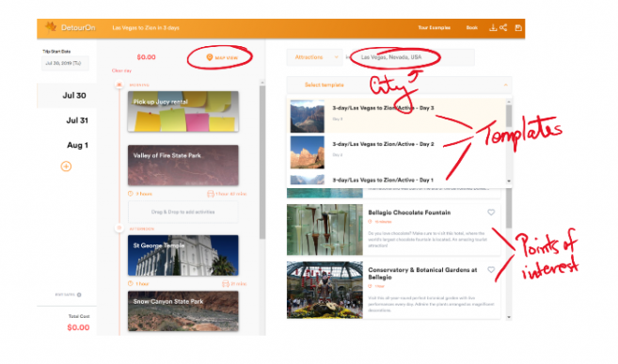Viewport: 618px width, 364px height.
Task: Click the save disk icon
Action: pos(518,28)
